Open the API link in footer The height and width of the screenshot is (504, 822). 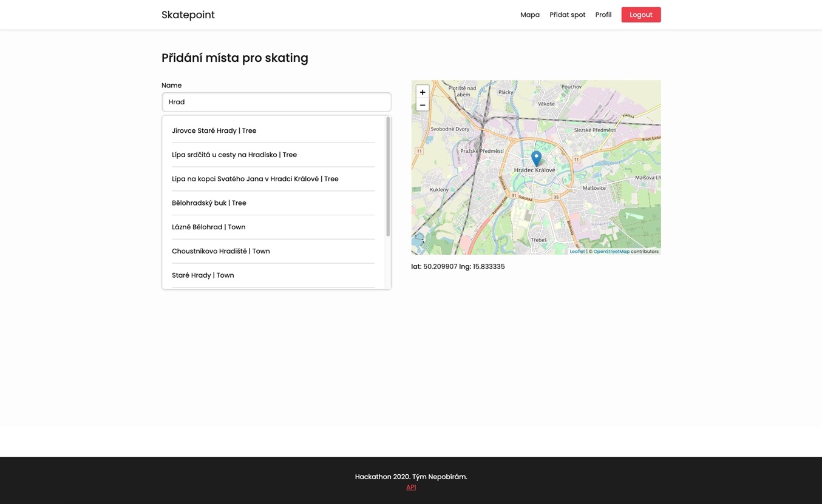click(411, 487)
